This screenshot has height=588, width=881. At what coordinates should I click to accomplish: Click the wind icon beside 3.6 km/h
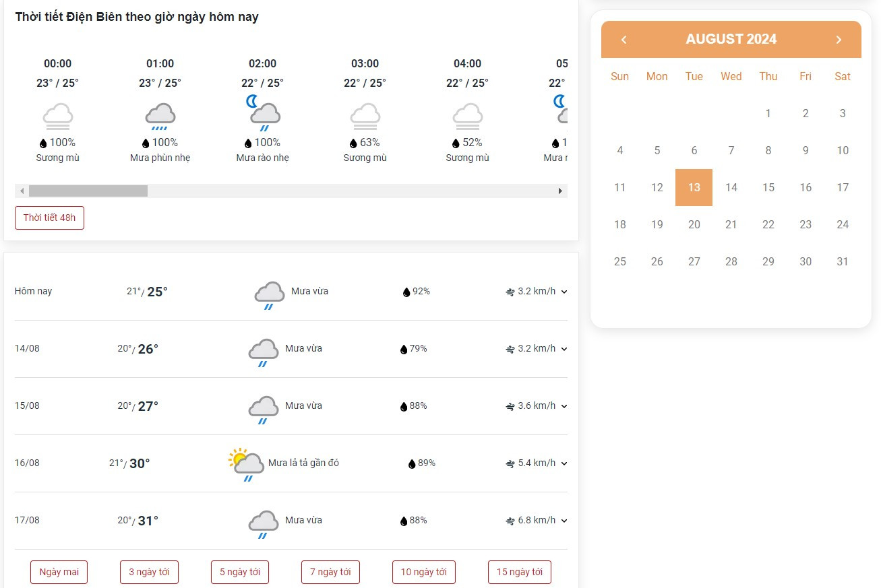pos(510,407)
